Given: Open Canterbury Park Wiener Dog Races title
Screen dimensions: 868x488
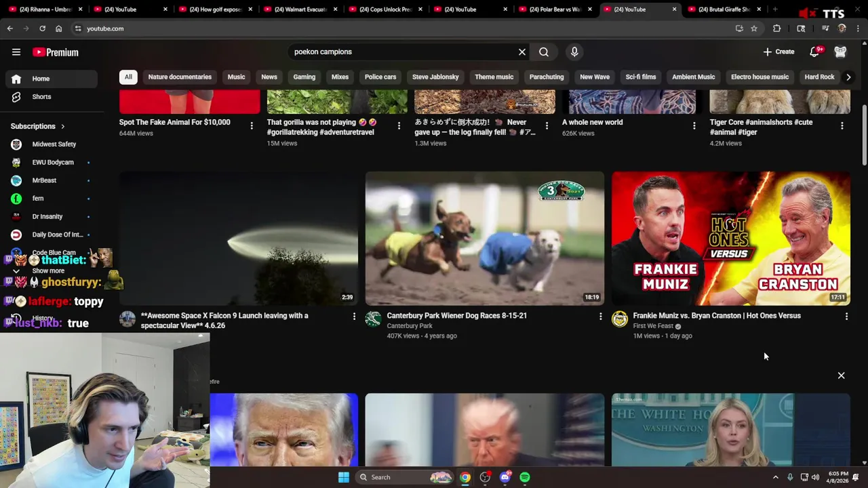Looking at the screenshot, I should click(x=456, y=316).
